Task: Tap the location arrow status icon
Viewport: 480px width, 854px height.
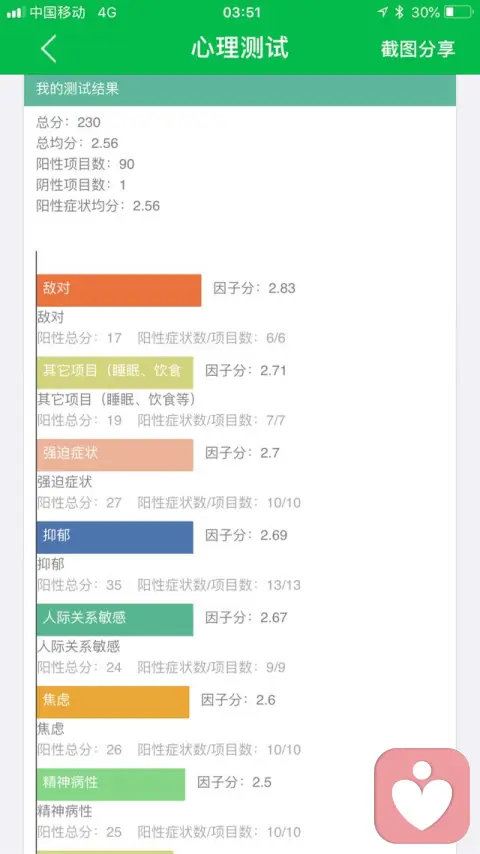Action: click(383, 12)
